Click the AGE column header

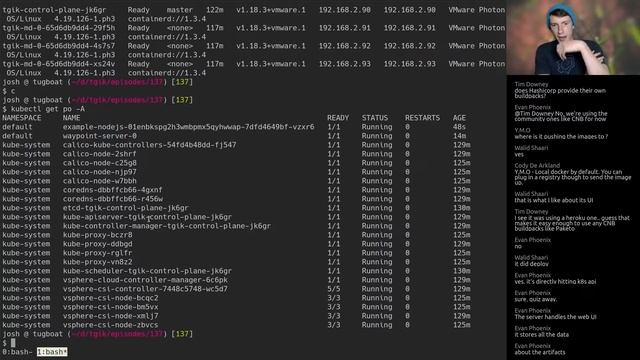[x=459, y=118]
